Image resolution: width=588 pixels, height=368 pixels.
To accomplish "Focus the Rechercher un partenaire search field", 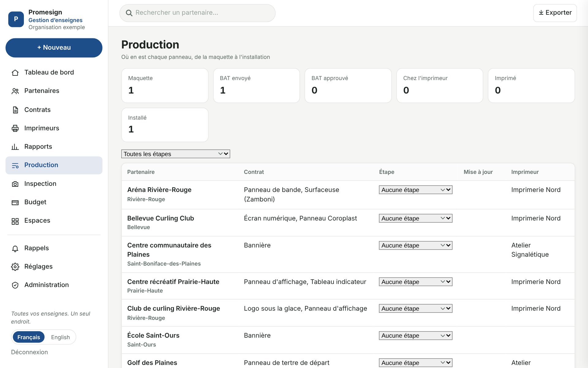I will (198, 13).
